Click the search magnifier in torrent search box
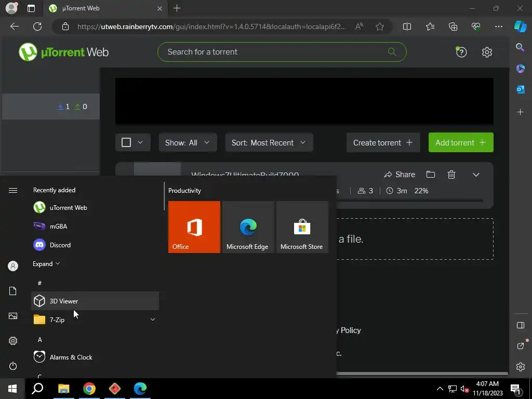Viewport: 532px width, 399px height. tap(392, 52)
